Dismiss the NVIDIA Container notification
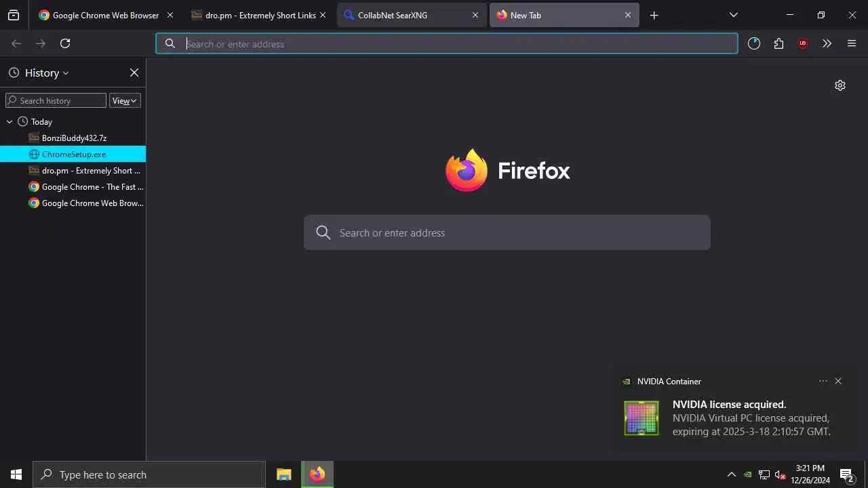 pyautogui.click(x=838, y=381)
